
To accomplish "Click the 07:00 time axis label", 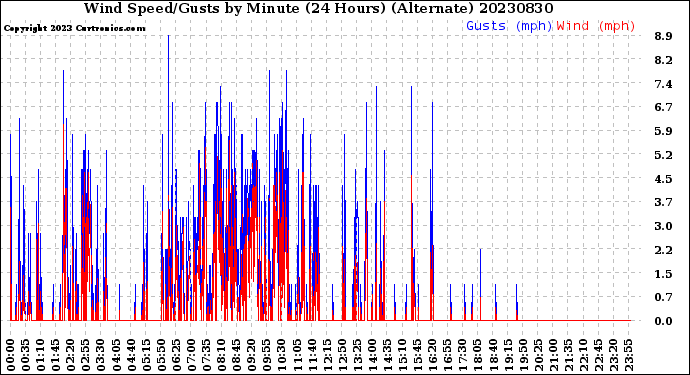I will click(x=191, y=355).
